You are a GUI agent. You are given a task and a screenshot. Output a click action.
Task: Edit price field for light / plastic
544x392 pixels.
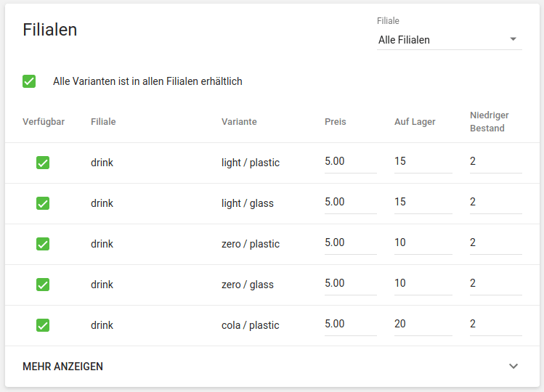350,161
